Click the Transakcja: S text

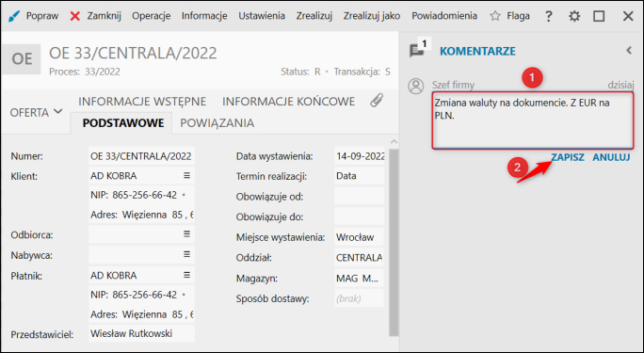pos(362,72)
